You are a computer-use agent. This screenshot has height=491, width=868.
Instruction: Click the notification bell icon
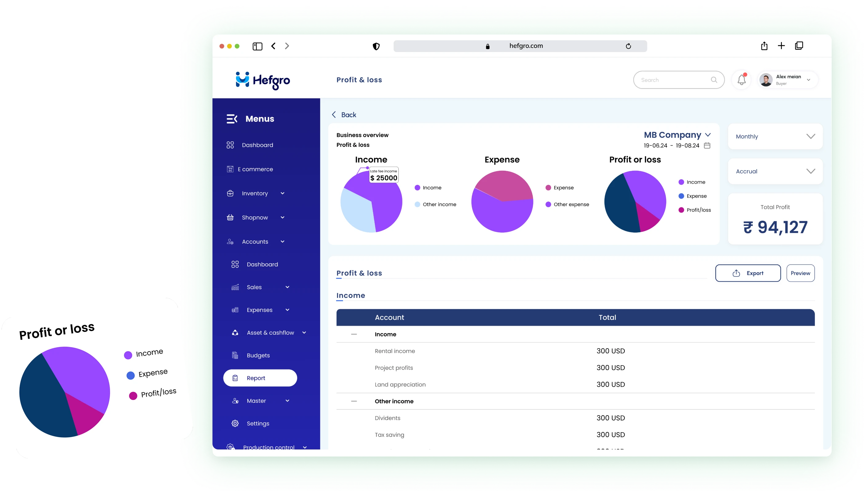[x=741, y=80]
